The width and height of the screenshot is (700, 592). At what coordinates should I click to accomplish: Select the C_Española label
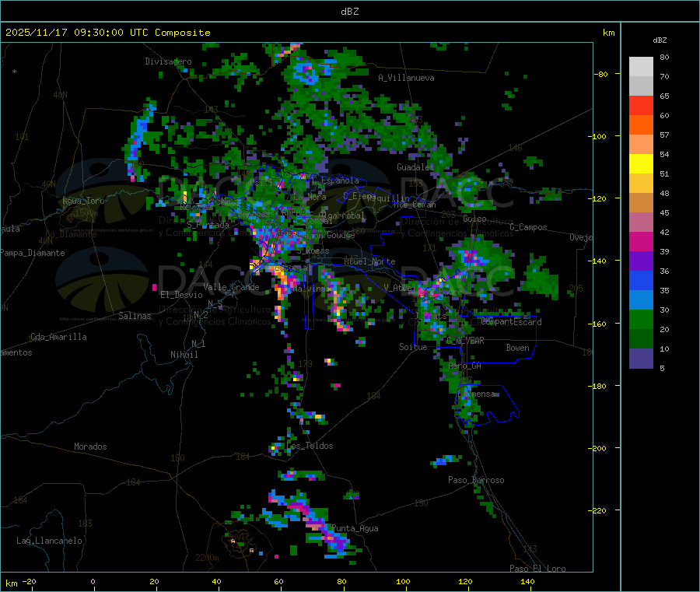(335, 180)
